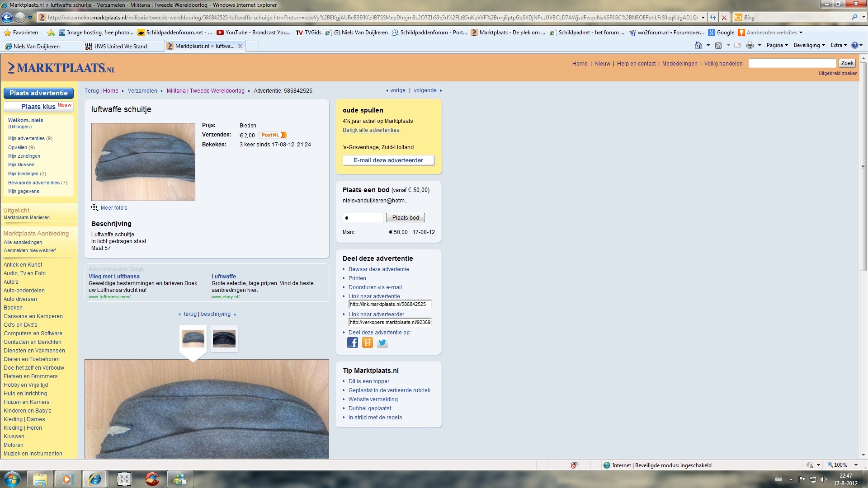This screenshot has height=488, width=868.
Task: Click the refresh page icon
Action: 713,18
